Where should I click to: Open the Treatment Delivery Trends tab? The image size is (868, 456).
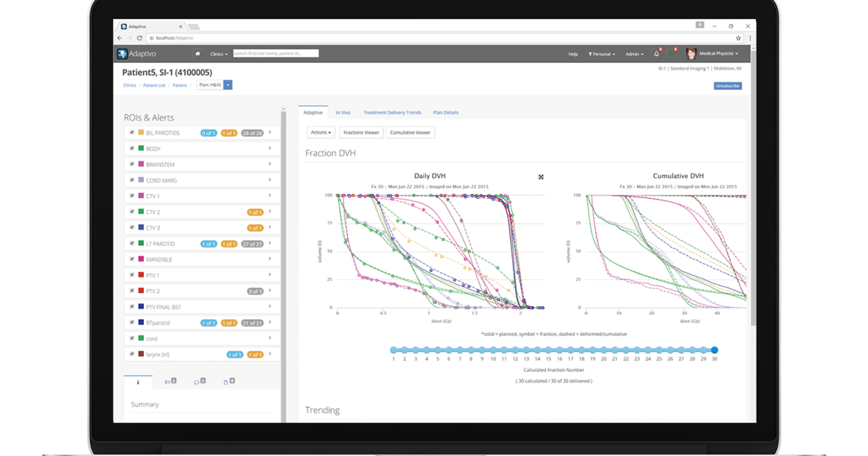[392, 113]
